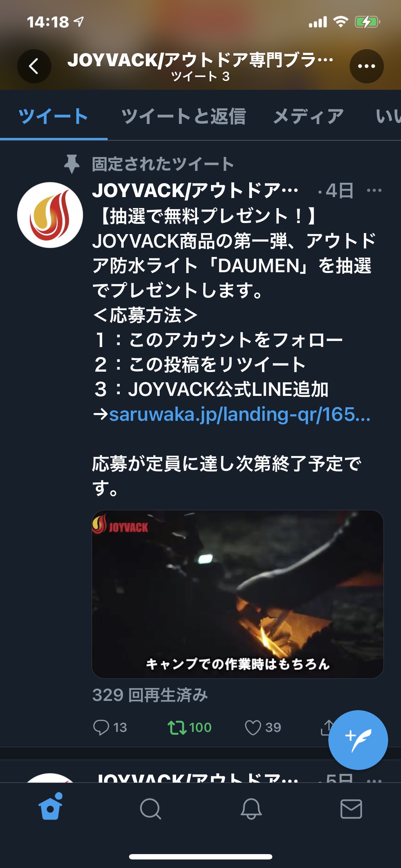Screen dimensions: 401x868
Task: Select the ツイート tab
Action: (x=53, y=116)
